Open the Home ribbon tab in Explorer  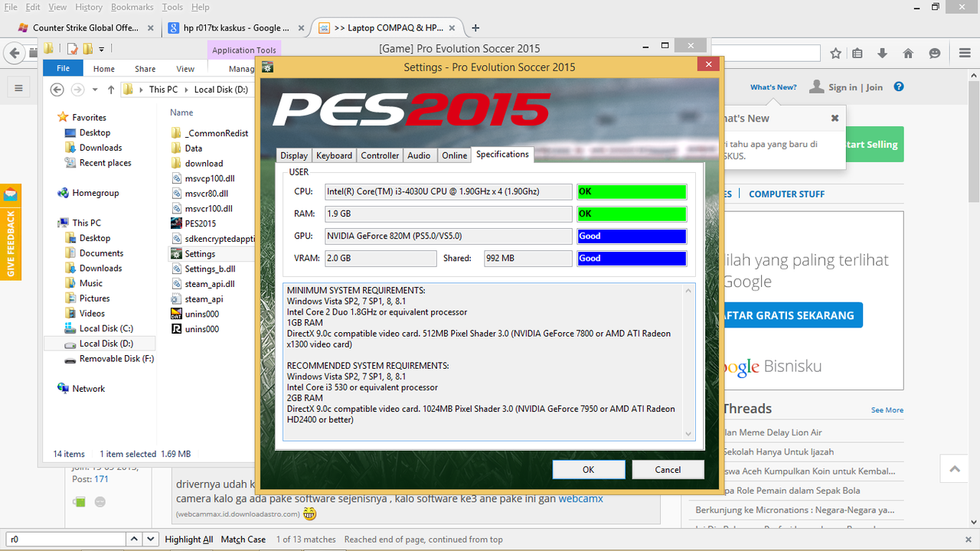coord(104,69)
